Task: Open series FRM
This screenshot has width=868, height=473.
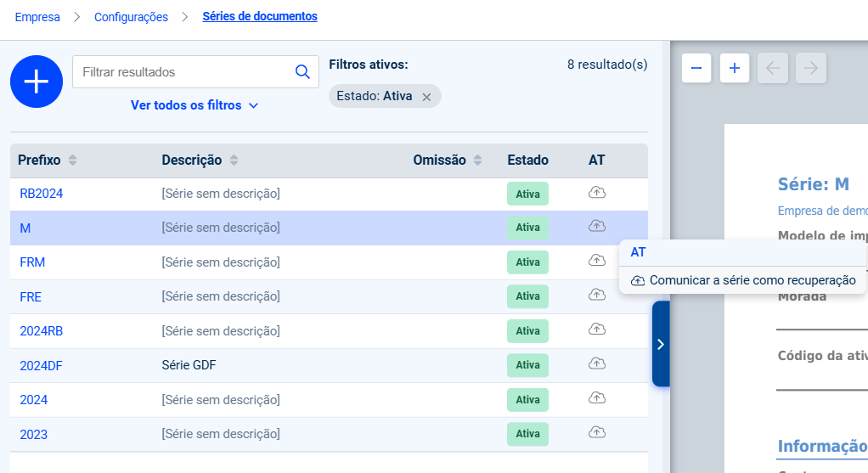Action: coord(32,262)
